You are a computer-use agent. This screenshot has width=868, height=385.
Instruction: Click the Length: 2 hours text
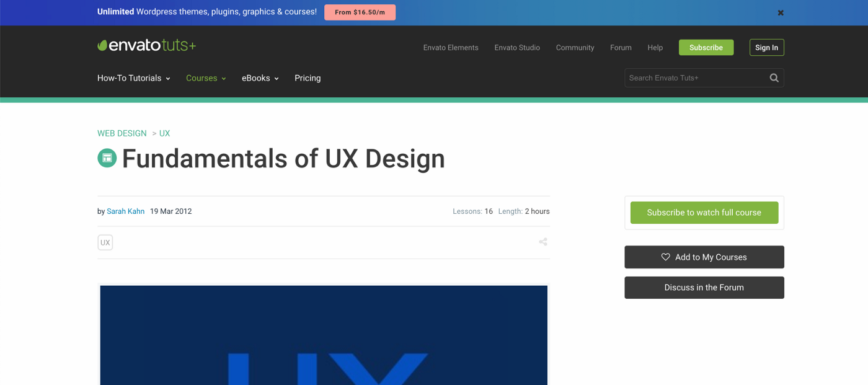[524, 211]
